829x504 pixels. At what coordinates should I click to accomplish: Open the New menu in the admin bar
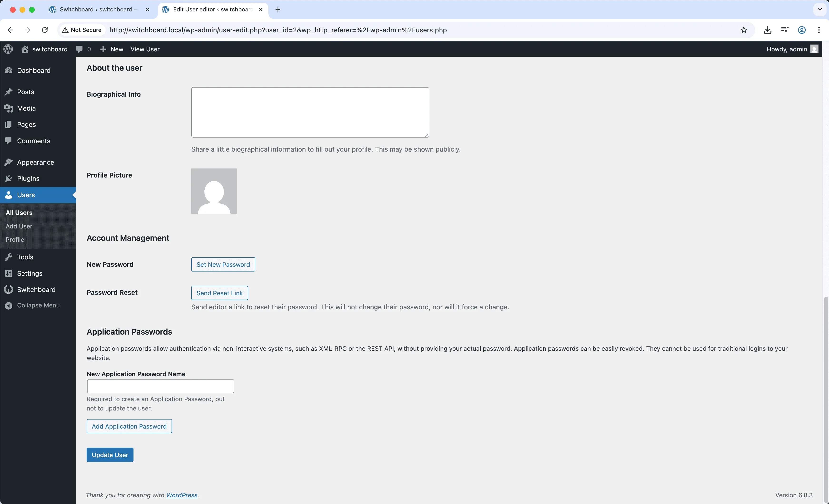[x=111, y=49]
